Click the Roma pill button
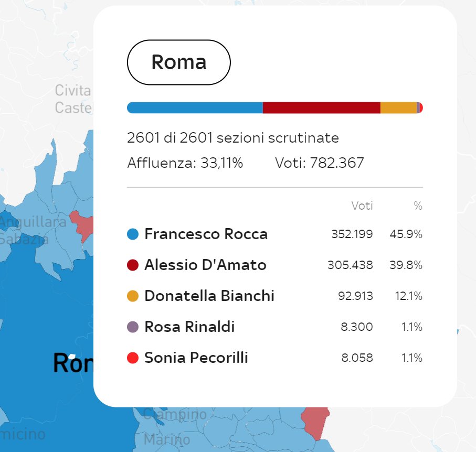The width and height of the screenshot is (476, 452). [x=178, y=62]
